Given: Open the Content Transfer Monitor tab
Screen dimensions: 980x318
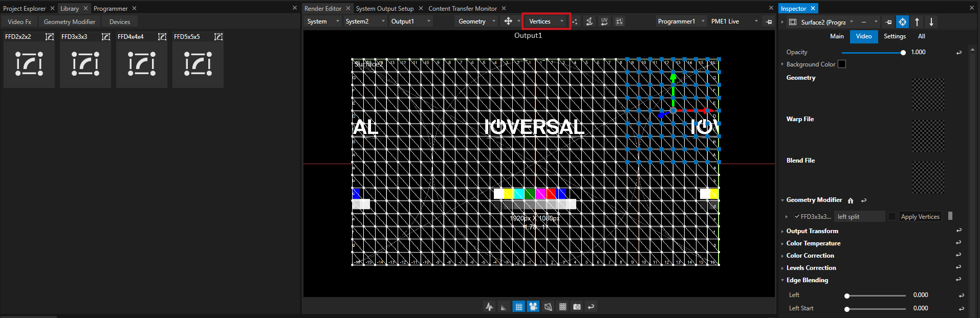Looking at the screenshot, I should click(x=463, y=8).
